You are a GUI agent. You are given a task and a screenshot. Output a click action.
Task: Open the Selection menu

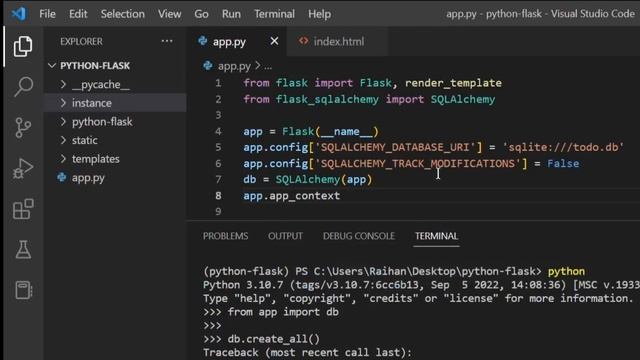pos(122,14)
